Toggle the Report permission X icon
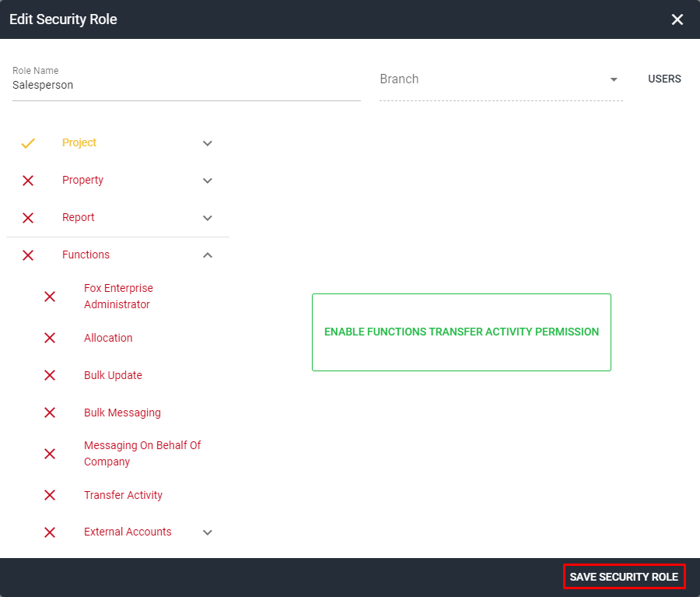The height and width of the screenshot is (597, 700). click(x=28, y=218)
